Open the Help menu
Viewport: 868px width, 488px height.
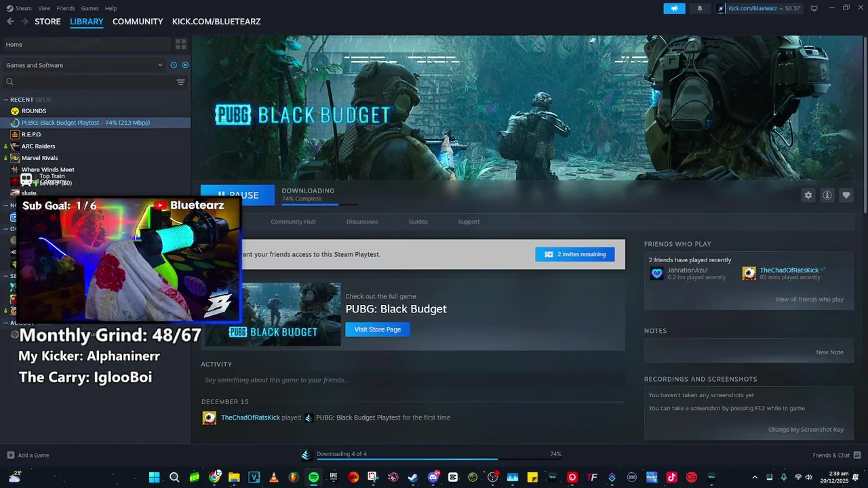[111, 8]
